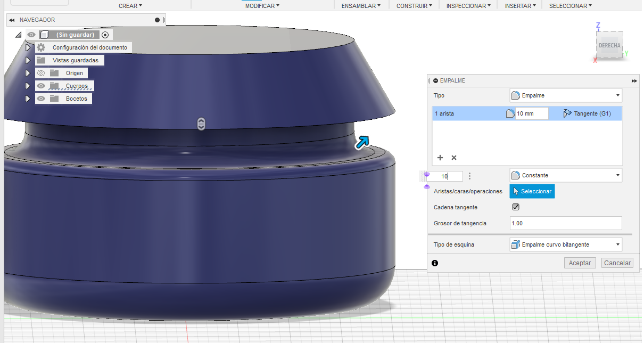Select the Cuerpos label in navigator

pyautogui.click(x=77, y=86)
